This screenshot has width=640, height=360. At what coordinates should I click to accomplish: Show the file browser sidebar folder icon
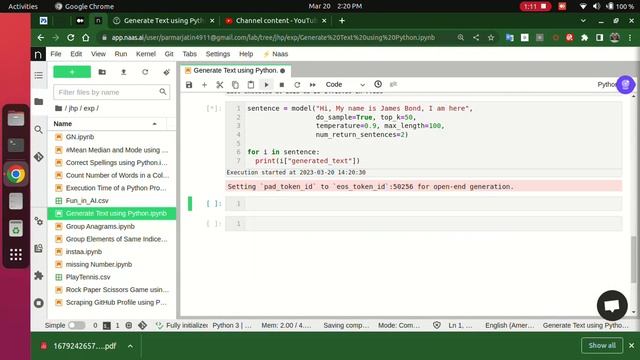coord(39,101)
